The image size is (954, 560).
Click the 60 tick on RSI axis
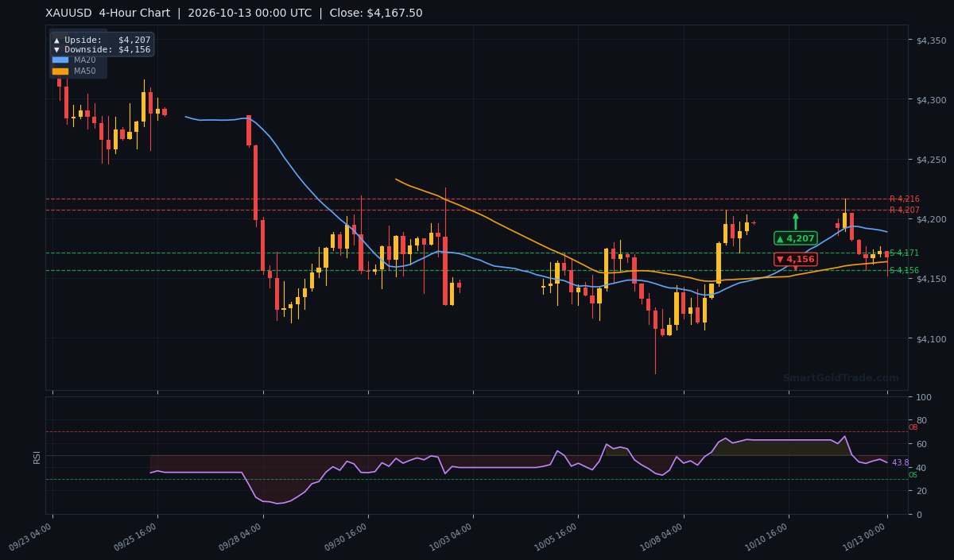coord(921,443)
